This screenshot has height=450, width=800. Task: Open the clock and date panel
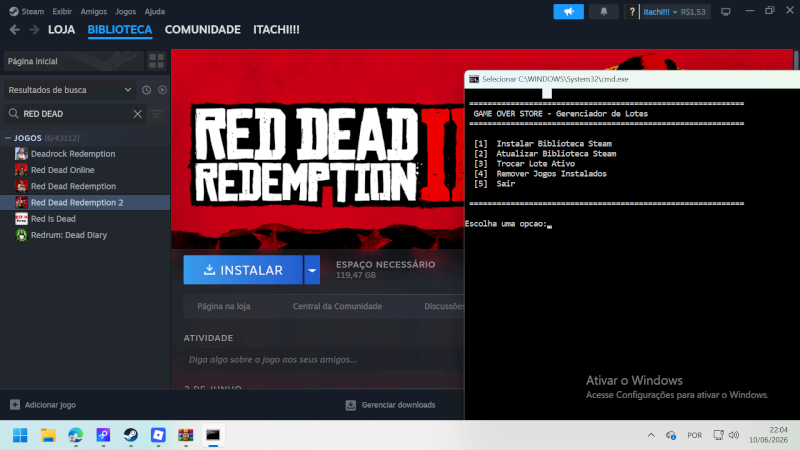pyautogui.click(x=768, y=435)
